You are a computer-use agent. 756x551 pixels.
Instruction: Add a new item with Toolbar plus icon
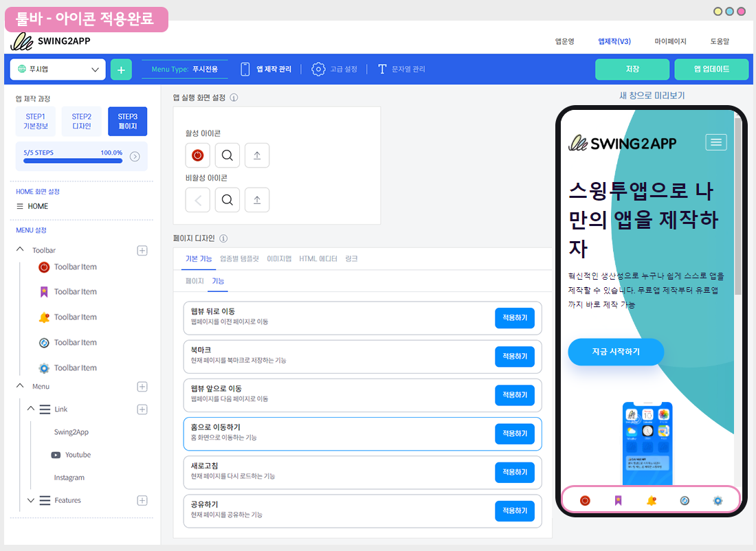142,251
